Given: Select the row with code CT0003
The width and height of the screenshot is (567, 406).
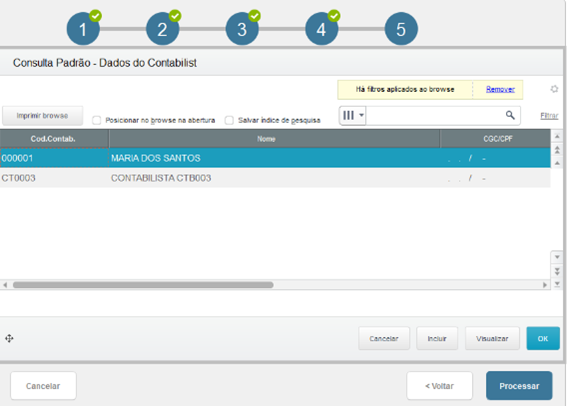Looking at the screenshot, I should point(275,178).
